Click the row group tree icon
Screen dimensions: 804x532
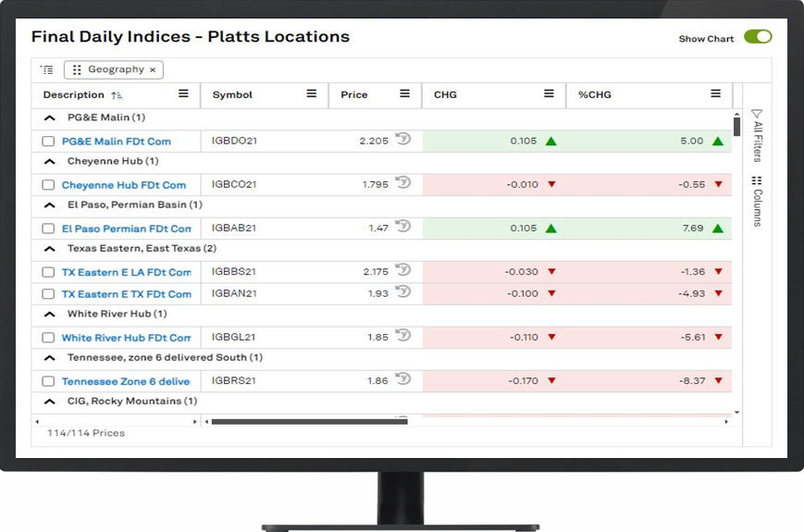click(x=47, y=69)
